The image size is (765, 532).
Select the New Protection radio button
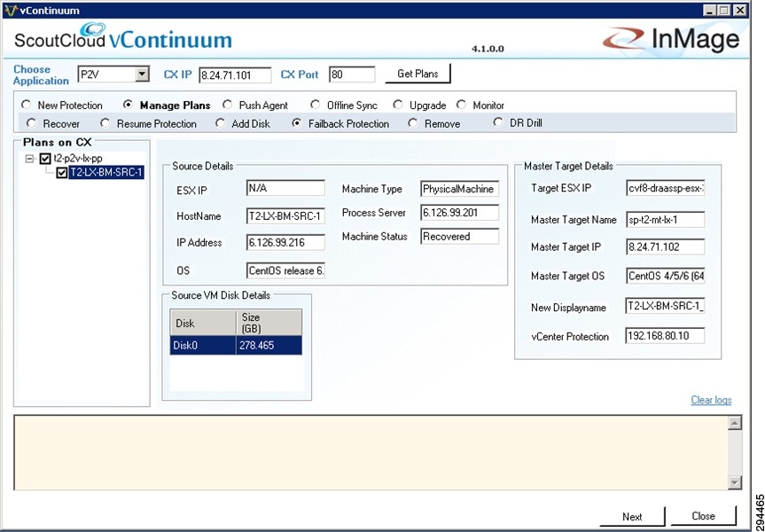(x=27, y=105)
